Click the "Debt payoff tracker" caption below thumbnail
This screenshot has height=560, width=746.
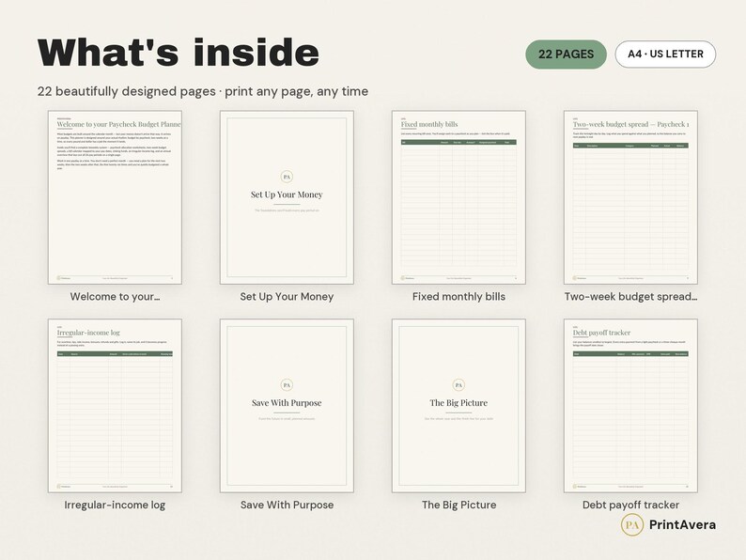pyautogui.click(x=630, y=505)
